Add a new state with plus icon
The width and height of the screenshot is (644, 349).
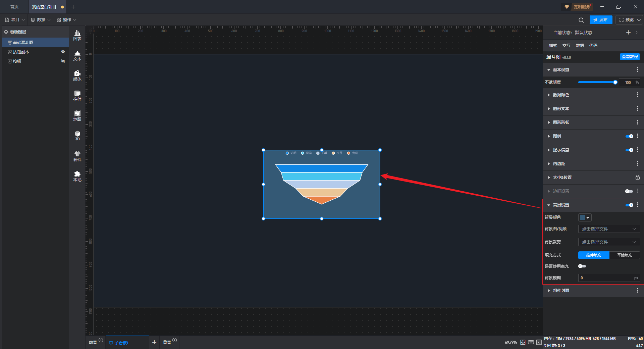(x=628, y=33)
